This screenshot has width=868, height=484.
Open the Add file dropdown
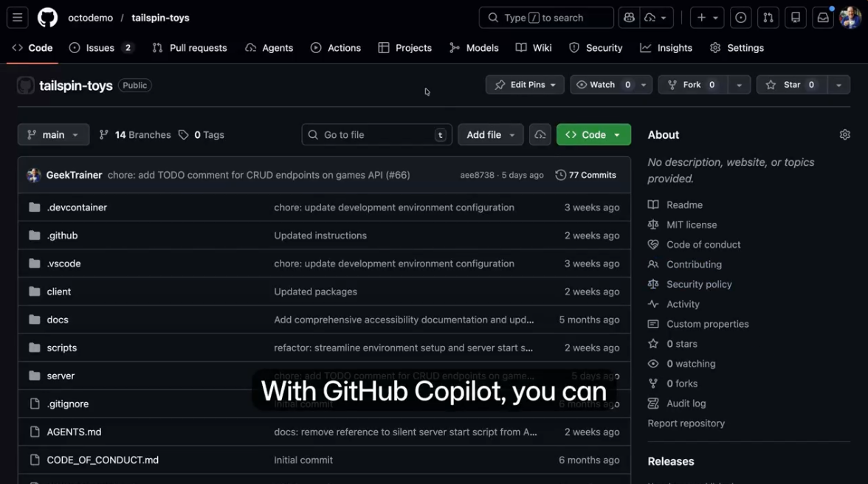coord(490,135)
